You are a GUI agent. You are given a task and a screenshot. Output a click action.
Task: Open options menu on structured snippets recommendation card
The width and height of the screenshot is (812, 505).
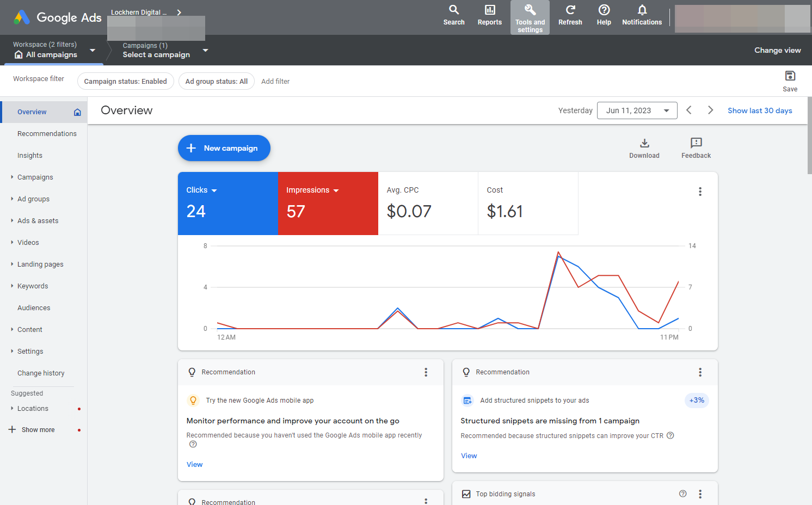point(700,372)
